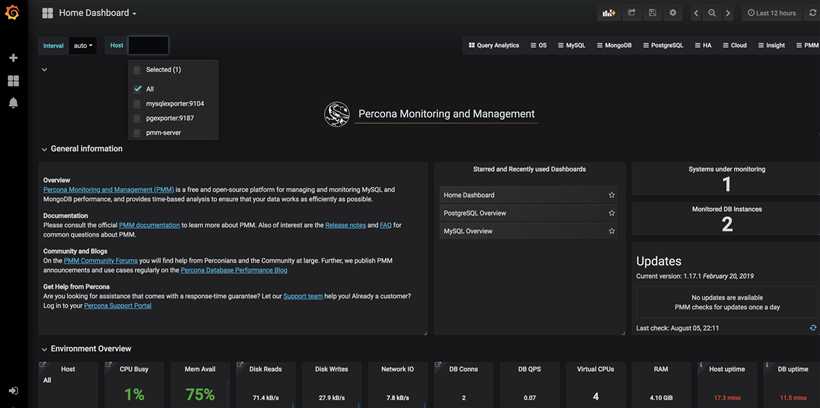Open the Query Analytics menu
820x408 pixels.
click(494, 46)
